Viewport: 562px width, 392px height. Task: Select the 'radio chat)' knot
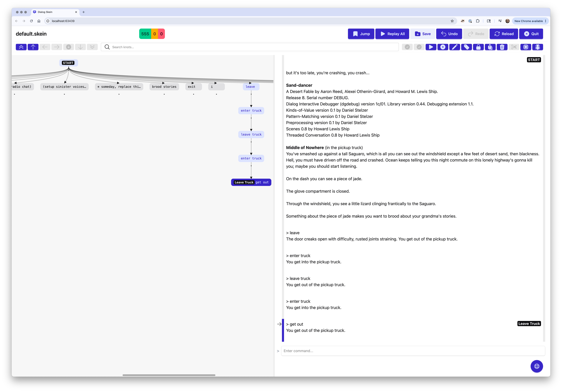pyautogui.click(x=23, y=87)
